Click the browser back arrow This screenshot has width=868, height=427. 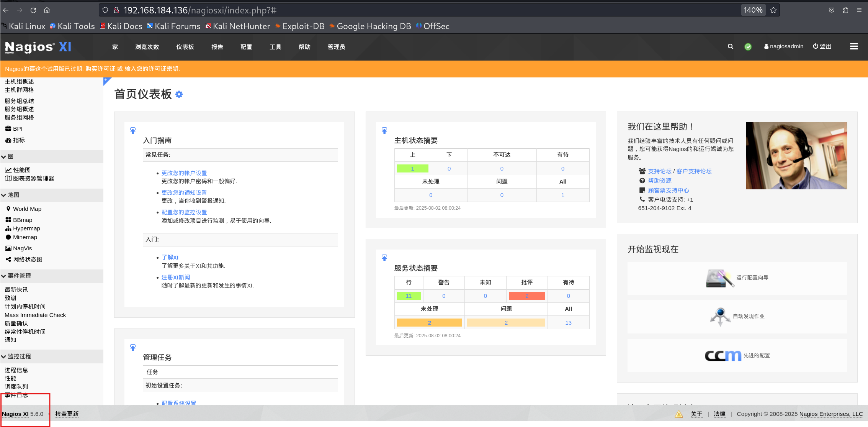pyautogui.click(x=6, y=10)
